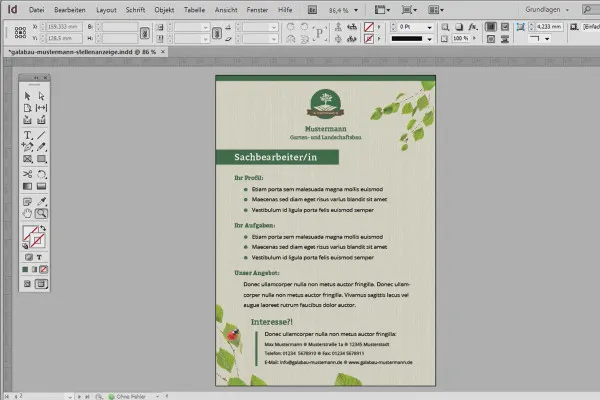The width and height of the screenshot is (600, 400).
Task: Toggle Normal view mode button
Action: click(27, 284)
